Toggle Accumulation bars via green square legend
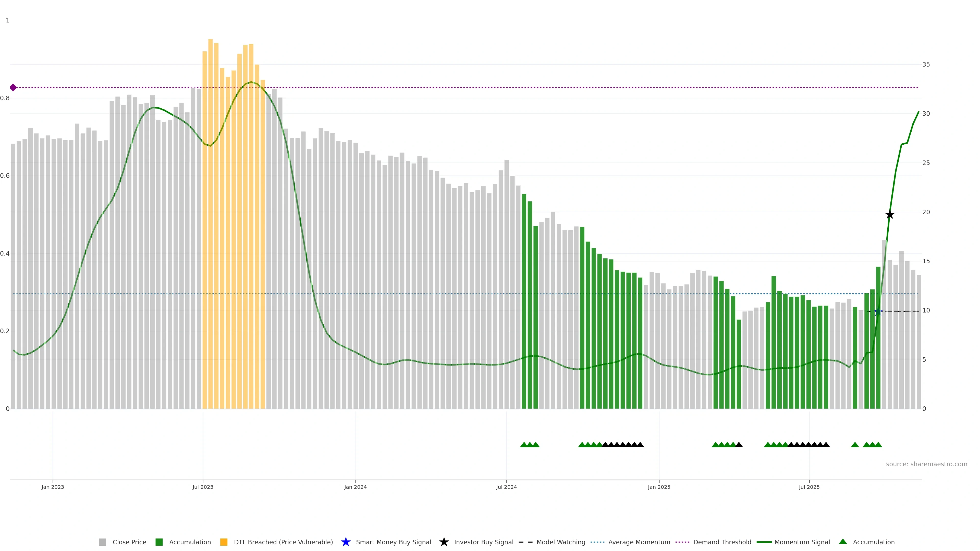The height and width of the screenshot is (551, 980). (159, 542)
